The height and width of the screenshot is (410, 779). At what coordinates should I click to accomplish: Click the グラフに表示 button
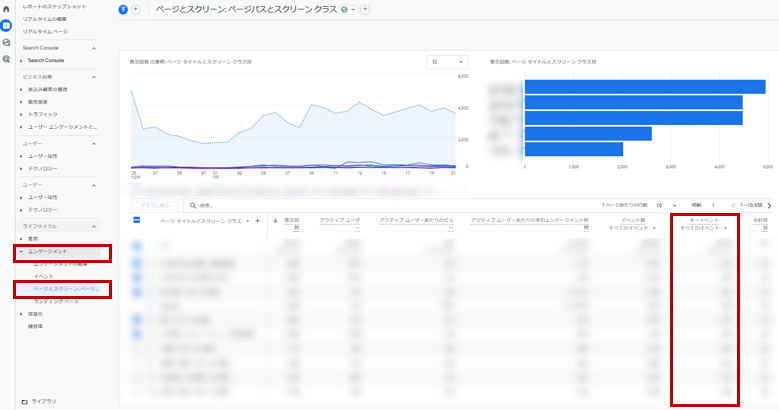click(155, 205)
